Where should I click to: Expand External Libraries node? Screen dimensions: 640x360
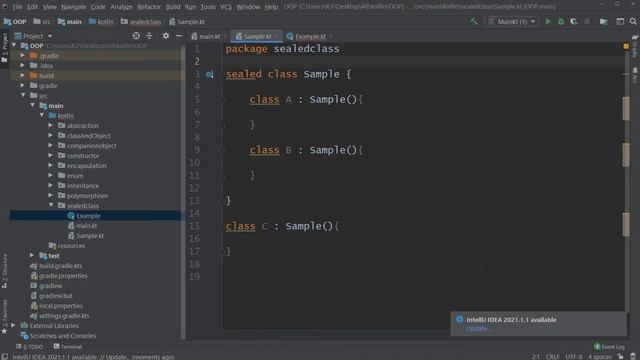click(13, 325)
